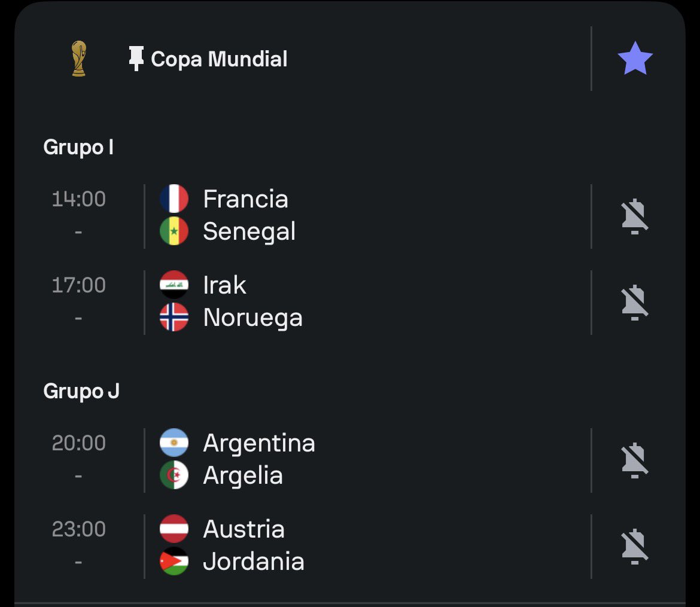Click the World Cup trophy icon
Image resolution: width=700 pixels, height=607 pixels.
pyautogui.click(x=78, y=59)
